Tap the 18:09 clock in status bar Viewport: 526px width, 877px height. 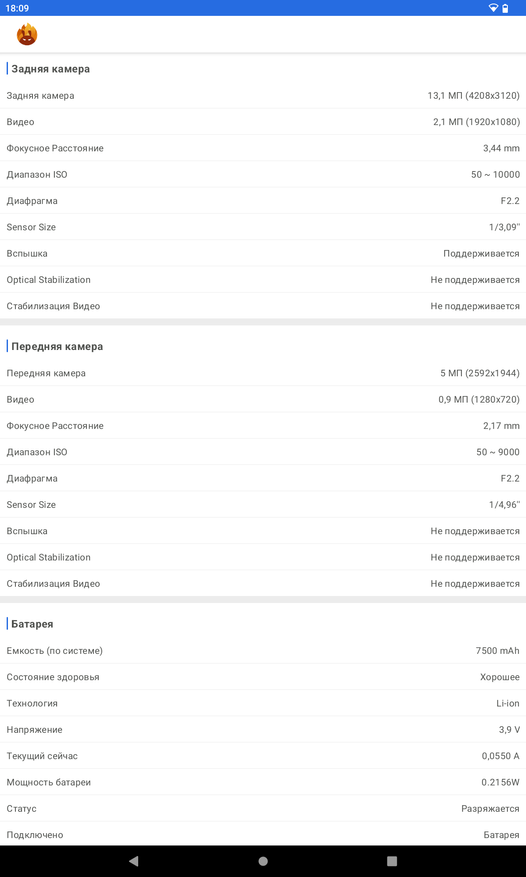point(17,8)
